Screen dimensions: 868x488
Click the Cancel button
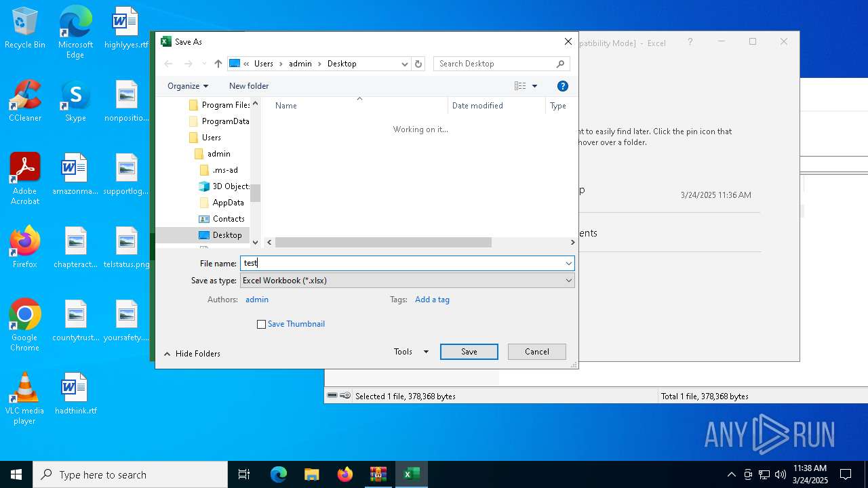(x=537, y=352)
